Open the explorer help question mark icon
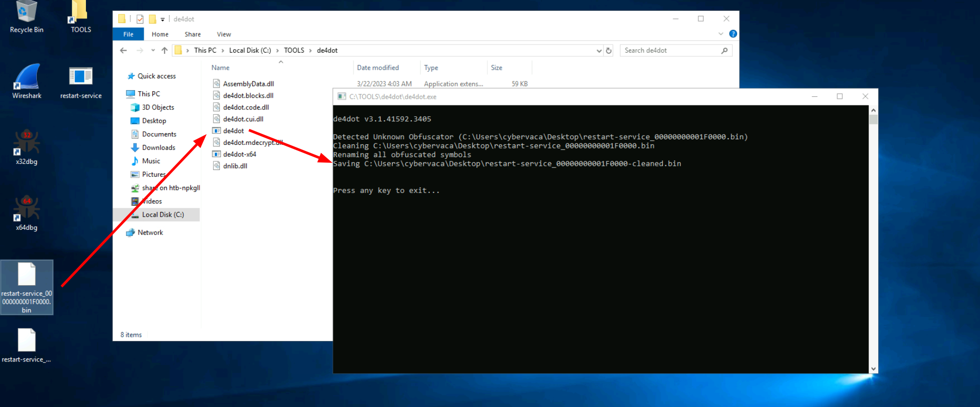 [x=733, y=34]
